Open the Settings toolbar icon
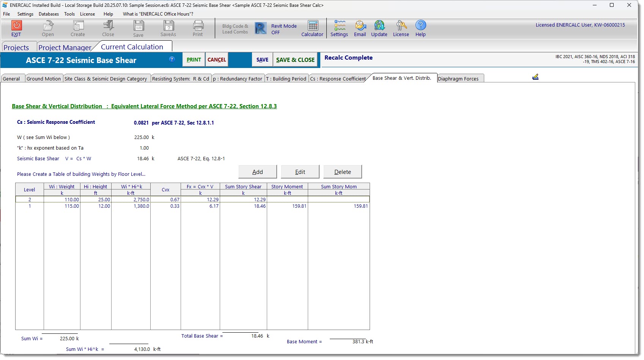The width and height of the screenshot is (644, 360). tap(339, 25)
